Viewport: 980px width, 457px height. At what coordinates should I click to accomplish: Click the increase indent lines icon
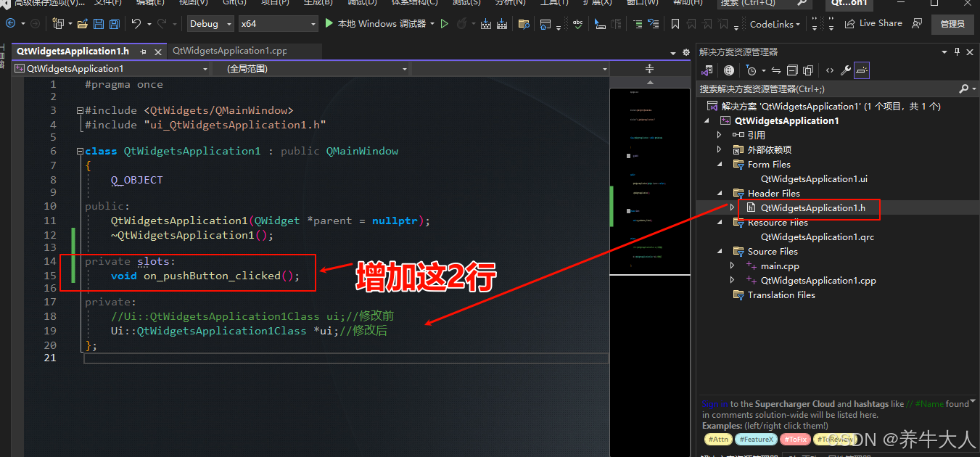point(638,24)
